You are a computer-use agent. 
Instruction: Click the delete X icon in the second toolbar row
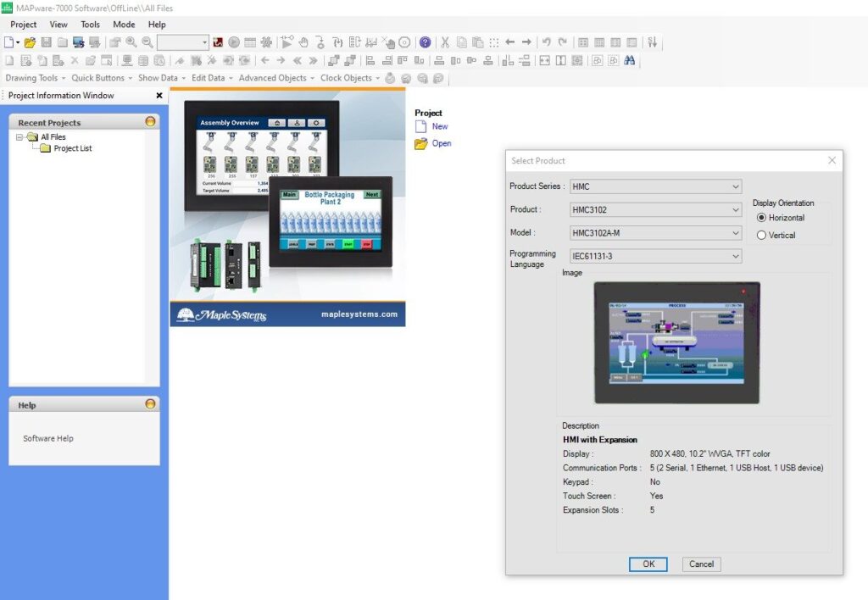pyautogui.click(x=75, y=61)
